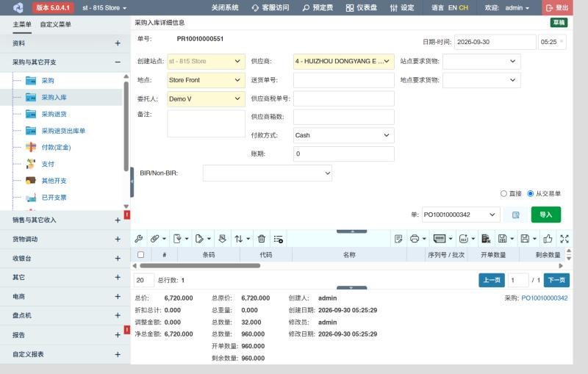Click the trash delete icon in toolbar

tap(262, 239)
